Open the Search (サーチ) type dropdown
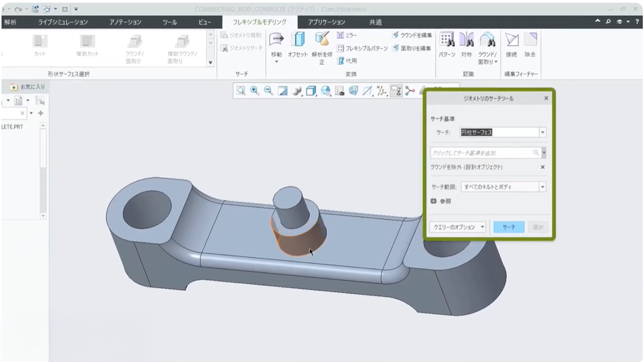The width and height of the screenshot is (644, 362). 542,132
